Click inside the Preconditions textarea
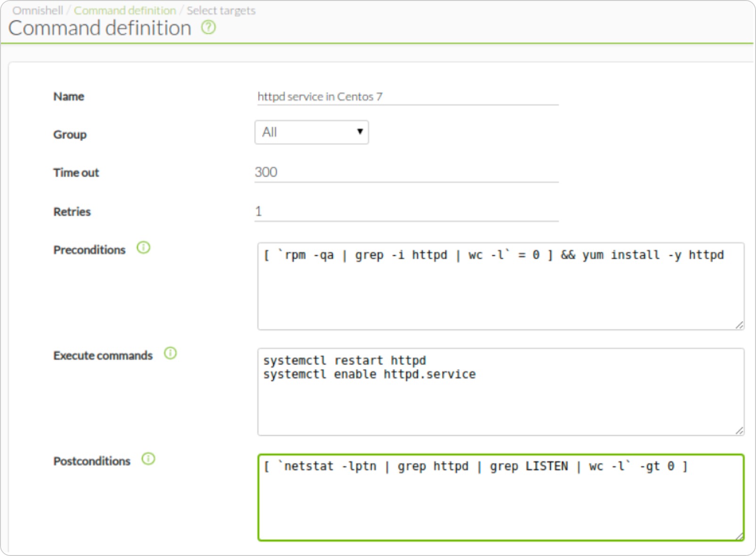This screenshot has height=556, width=756. pos(501,286)
